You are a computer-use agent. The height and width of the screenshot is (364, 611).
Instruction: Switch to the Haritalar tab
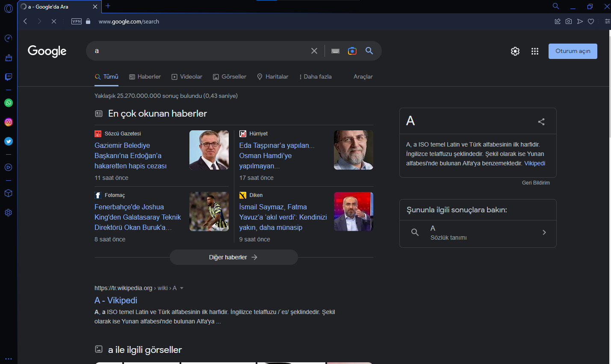[x=273, y=77]
